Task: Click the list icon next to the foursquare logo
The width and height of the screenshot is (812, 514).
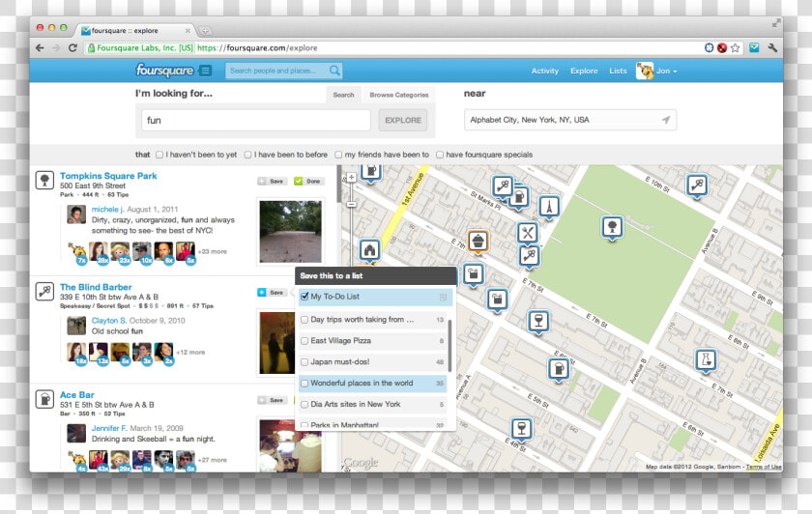Action: pyautogui.click(x=206, y=71)
